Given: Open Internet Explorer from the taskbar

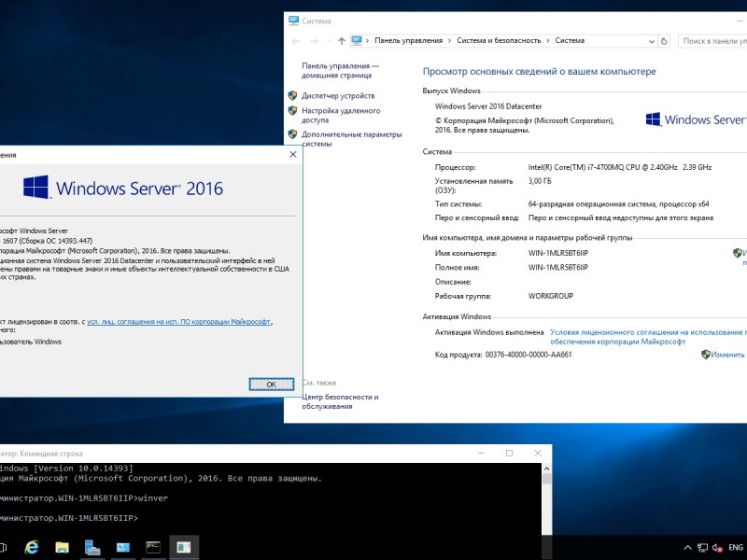Looking at the screenshot, I should coord(32,548).
